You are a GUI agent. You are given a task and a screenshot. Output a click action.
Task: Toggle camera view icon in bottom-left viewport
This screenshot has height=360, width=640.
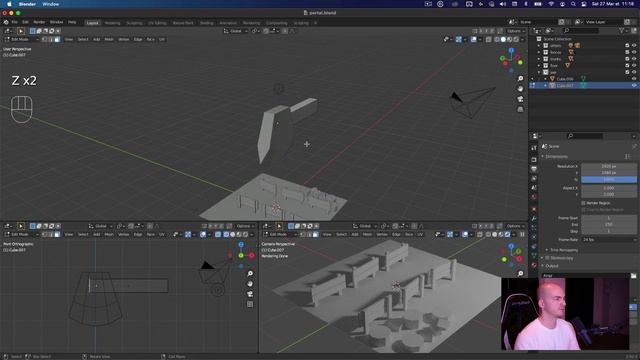coord(250,294)
